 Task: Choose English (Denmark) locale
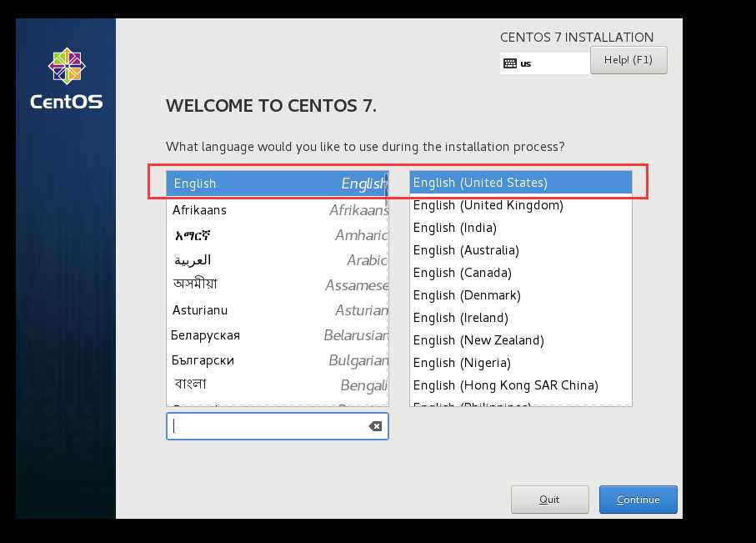521,295
